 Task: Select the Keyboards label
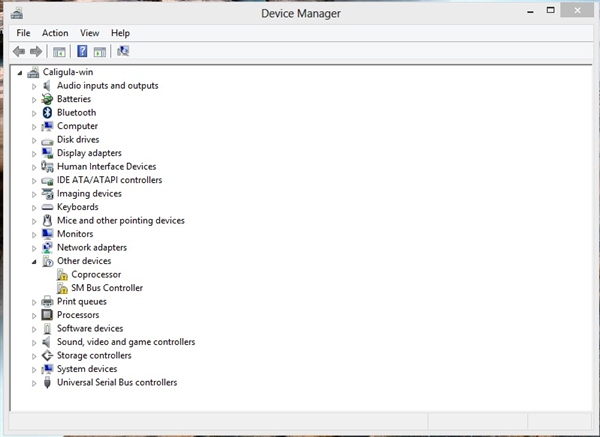click(78, 207)
